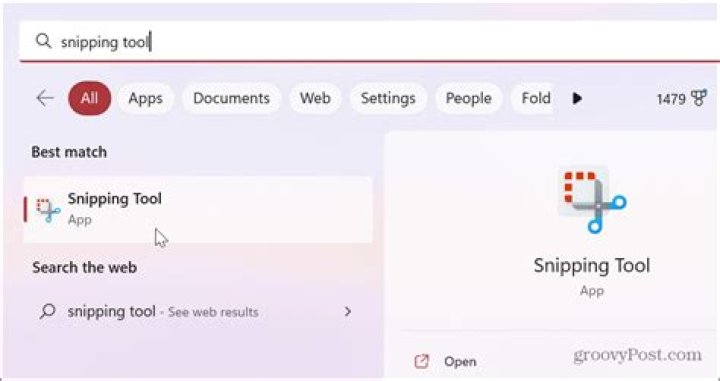
Task: Show more filters with the right arrow
Action: (577, 98)
